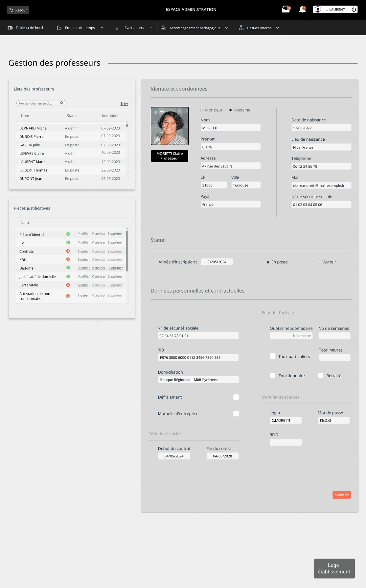This screenshot has width=366, height=588.
Task: Check the Fonctionnaire checkbox
Action: [273, 376]
